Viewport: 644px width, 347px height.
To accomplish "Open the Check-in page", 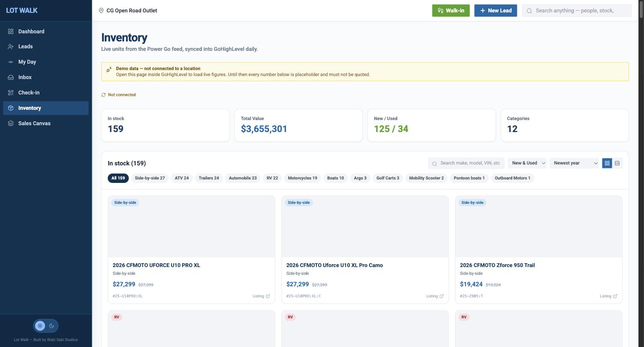I will [46, 93].
